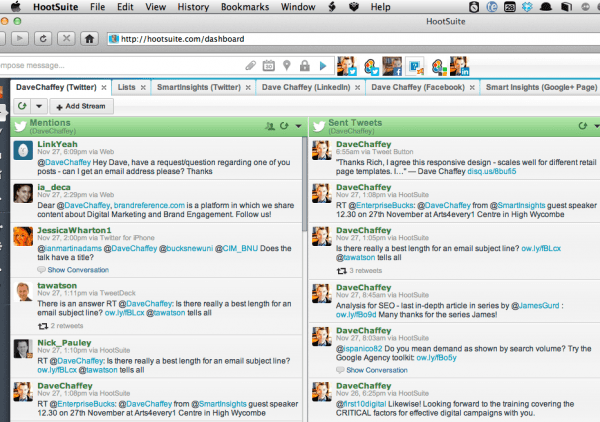Click the Mentions stream scrollbar
This screenshot has height=422, width=600.
304,185
